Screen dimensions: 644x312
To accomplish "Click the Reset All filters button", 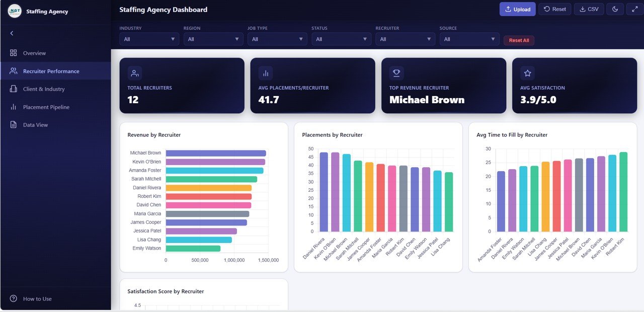I will click(519, 40).
